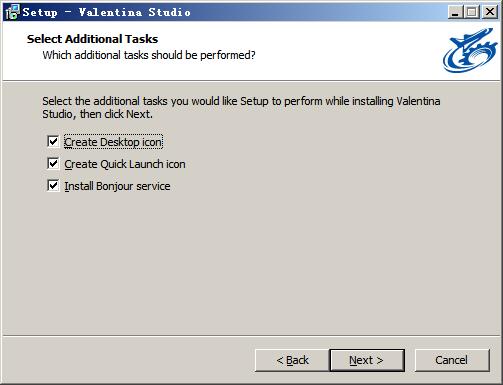The image size is (503, 385).
Task: Toggle the Create Quick Launch icon checkbox
Action: 53,163
